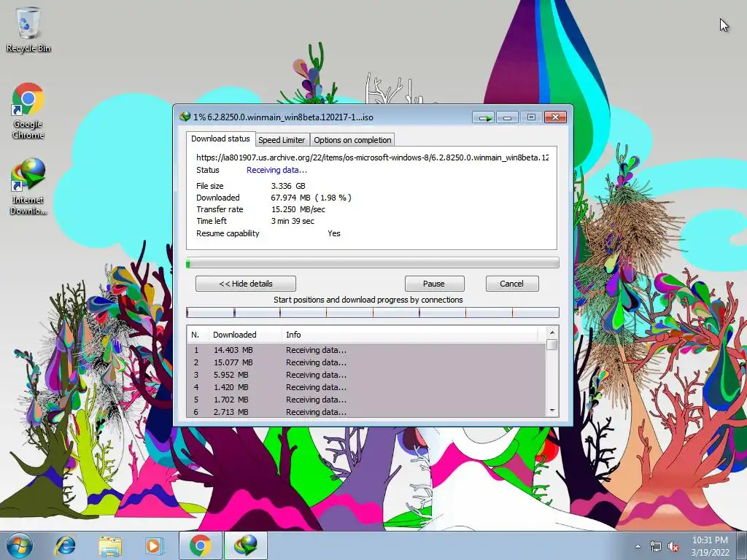Open the Speed Limiter tab
This screenshot has height=560, width=747.
[x=282, y=140]
